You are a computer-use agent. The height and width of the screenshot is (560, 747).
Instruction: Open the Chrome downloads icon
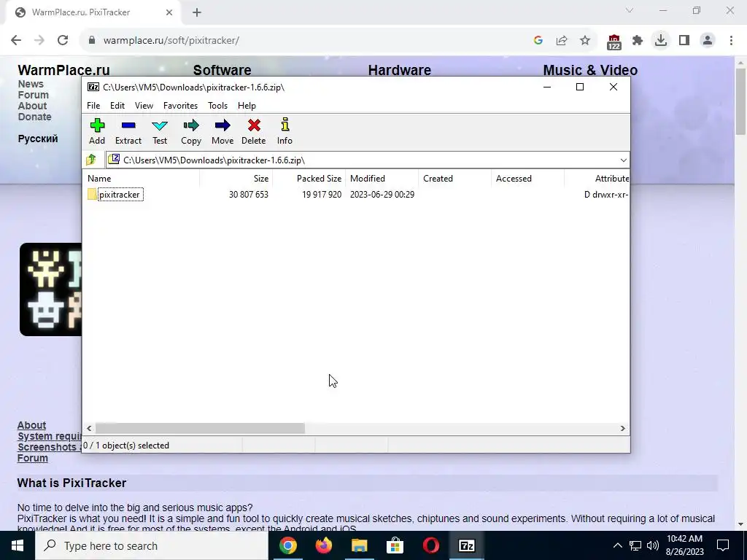(661, 41)
